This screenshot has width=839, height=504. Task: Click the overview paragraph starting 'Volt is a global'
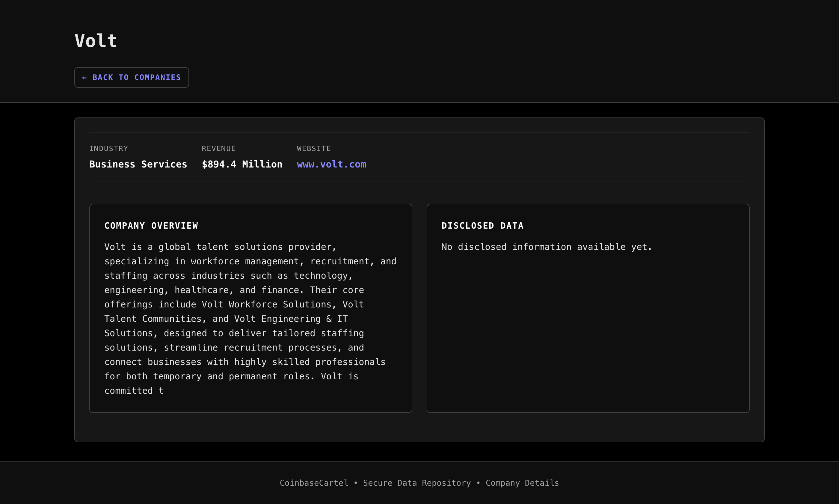pyautogui.click(x=250, y=319)
